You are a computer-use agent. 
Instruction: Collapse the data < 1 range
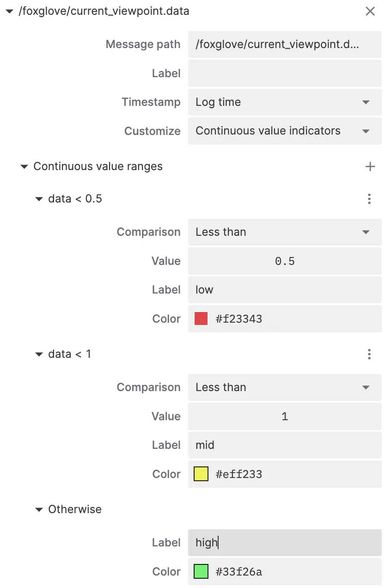tap(39, 354)
